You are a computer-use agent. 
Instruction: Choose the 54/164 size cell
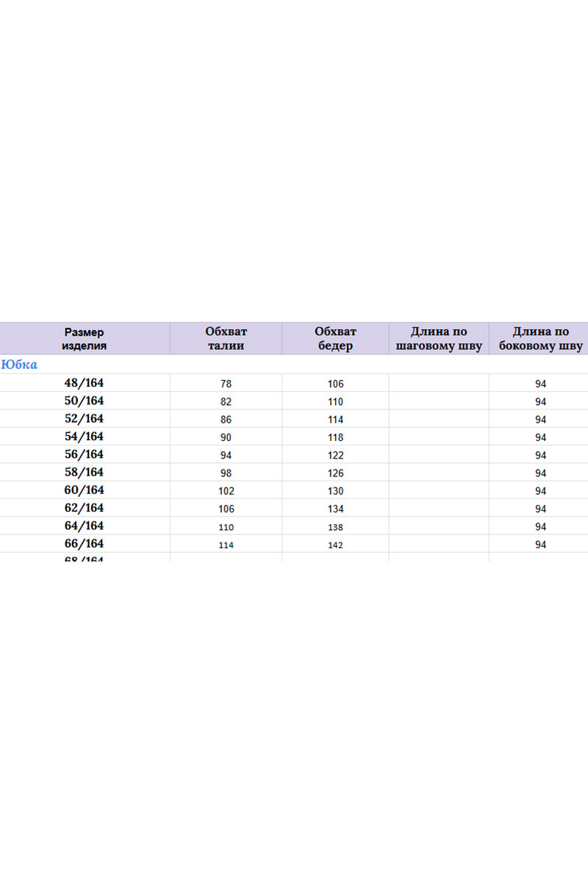click(85, 437)
